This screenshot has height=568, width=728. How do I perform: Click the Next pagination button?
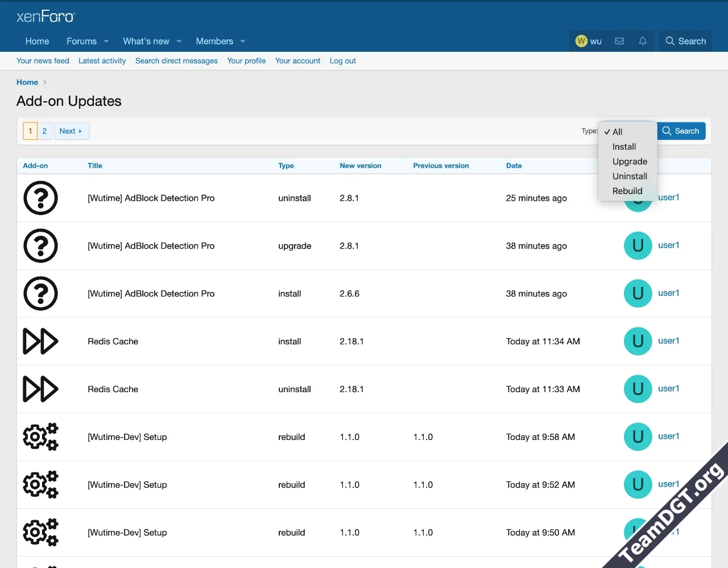71,131
